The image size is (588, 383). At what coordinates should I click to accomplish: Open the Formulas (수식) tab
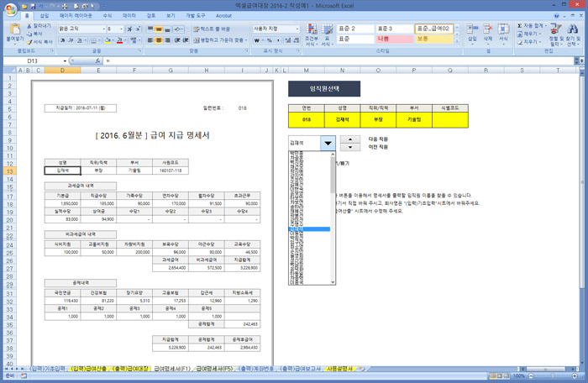[x=108, y=16]
